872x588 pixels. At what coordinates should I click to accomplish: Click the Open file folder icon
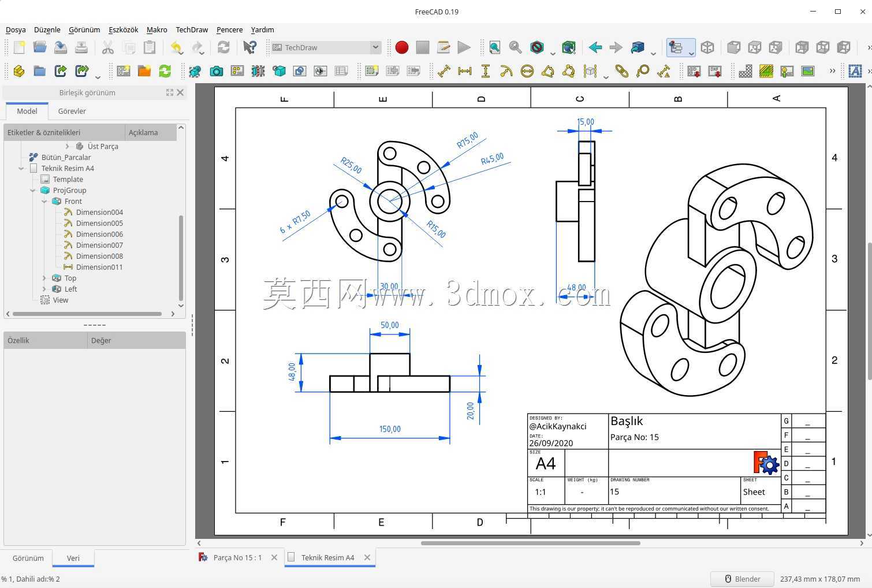click(x=40, y=47)
